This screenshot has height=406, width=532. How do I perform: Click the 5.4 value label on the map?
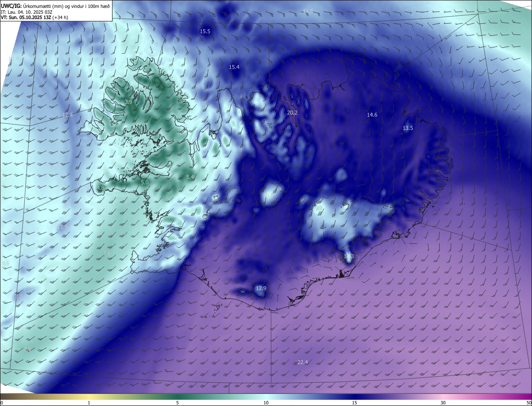[190, 177]
